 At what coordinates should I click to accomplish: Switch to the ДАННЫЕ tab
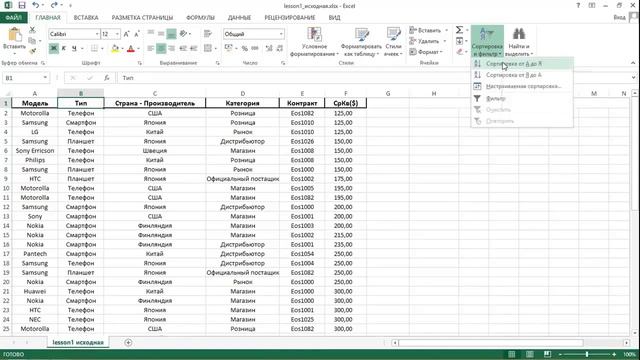pos(239,18)
